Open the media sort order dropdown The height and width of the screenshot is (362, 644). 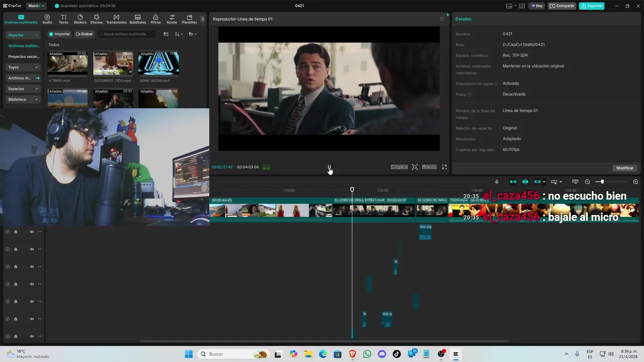(179, 34)
